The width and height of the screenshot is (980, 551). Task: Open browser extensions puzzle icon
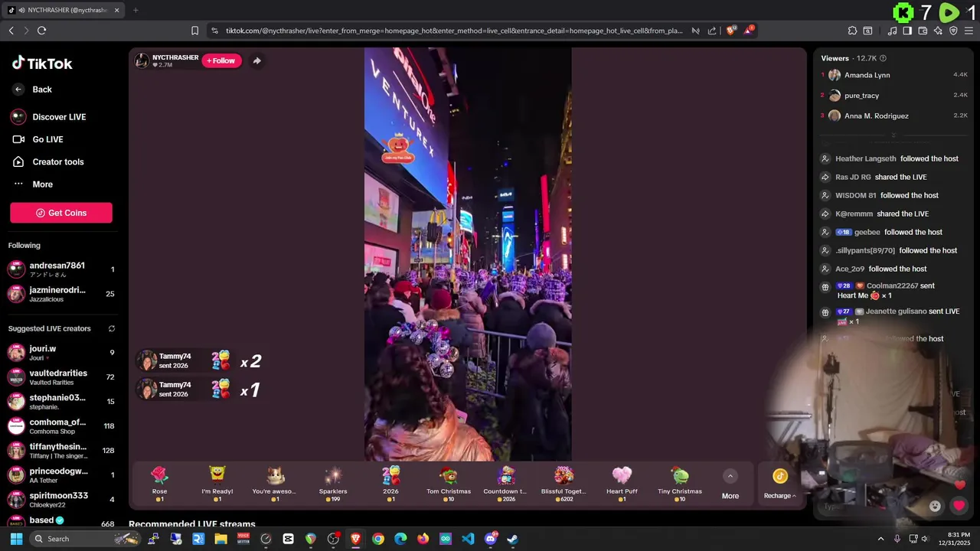pyautogui.click(x=852, y=31)
